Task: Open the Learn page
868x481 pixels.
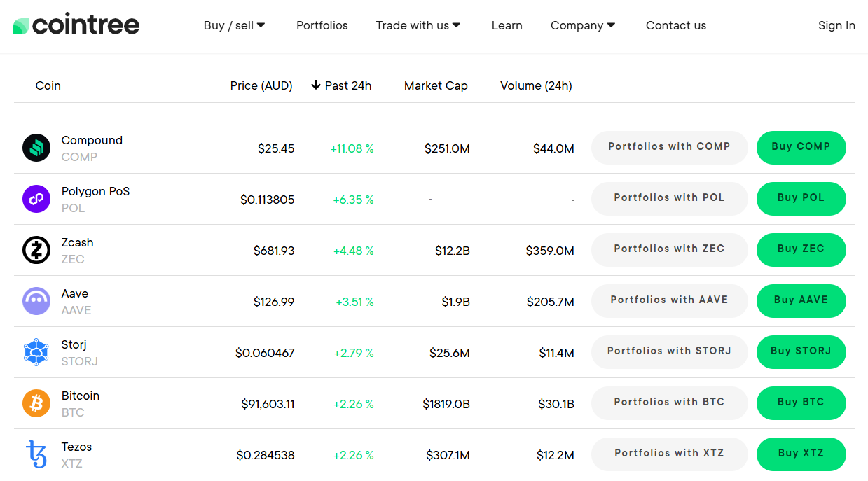Action: click(x=507, y=25)
